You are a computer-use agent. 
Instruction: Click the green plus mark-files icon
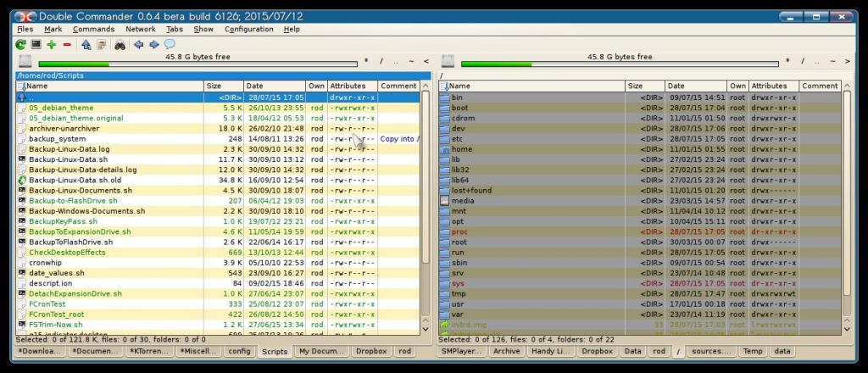tap(52, 44)
